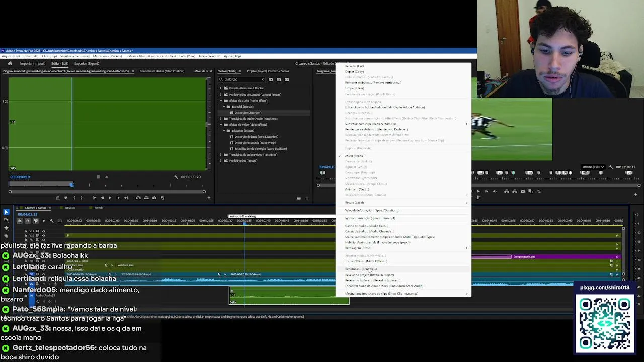Screen dimensions: 644x362
Task: Toggle Ativar (Enable) checkmark entry
Action: (355, 156)
